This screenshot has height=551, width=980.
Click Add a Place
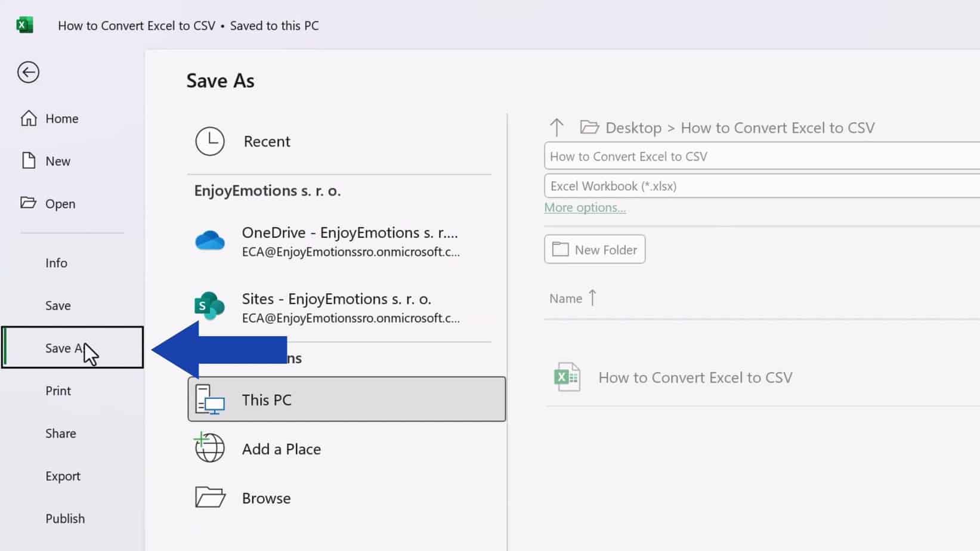[281, 448]
